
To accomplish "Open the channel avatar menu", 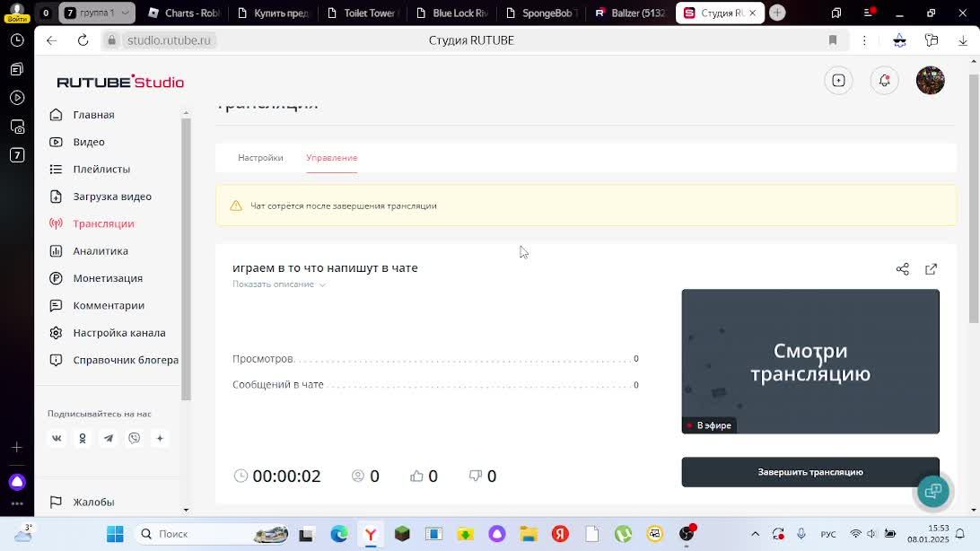I will pyautogui.click(x=931, y=81).
